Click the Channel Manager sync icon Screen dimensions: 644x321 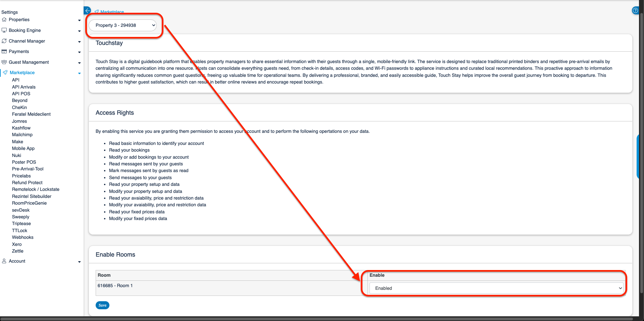click(4, 41)
